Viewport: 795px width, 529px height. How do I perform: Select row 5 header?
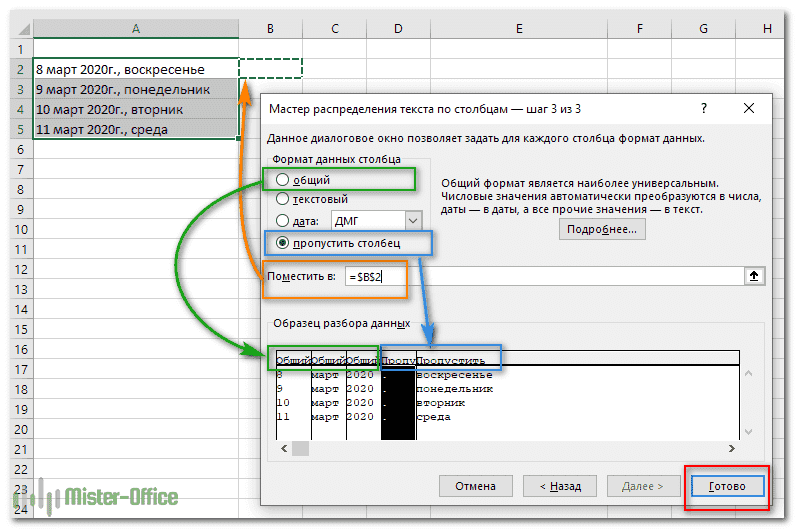(x=16, y=129)
